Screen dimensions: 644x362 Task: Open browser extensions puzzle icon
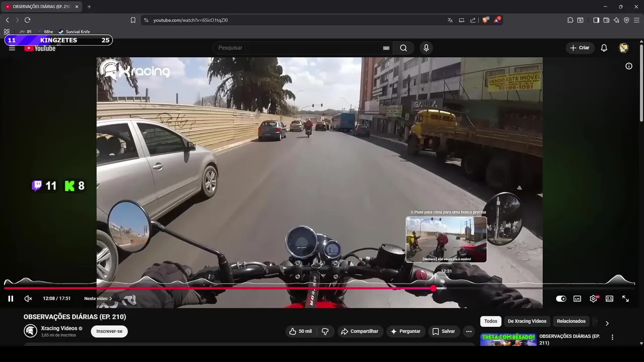pos(570,20)
